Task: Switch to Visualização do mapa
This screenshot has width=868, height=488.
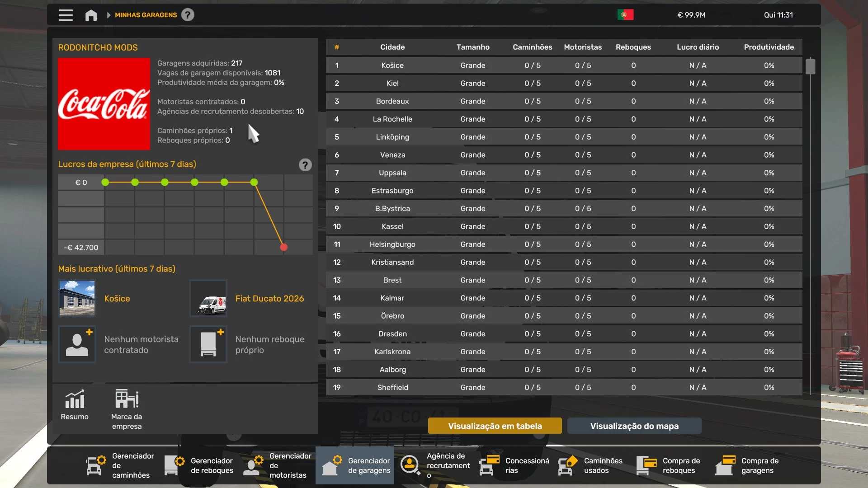Action: tap(634, 426)
